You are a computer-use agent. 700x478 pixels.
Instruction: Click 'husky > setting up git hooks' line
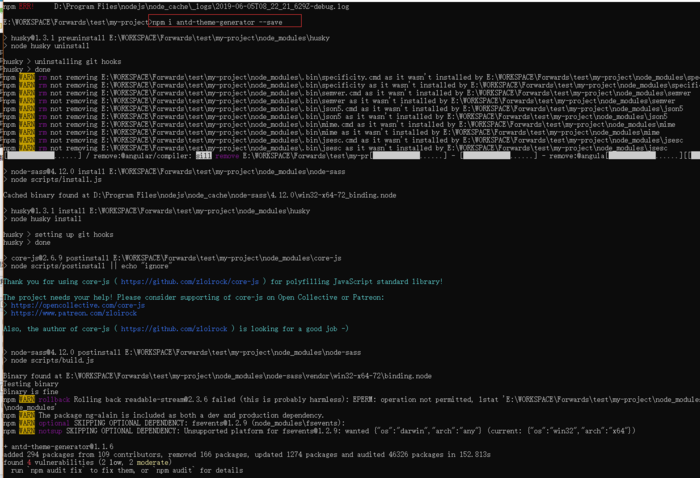pyautogui.click(x=58, y=234)
